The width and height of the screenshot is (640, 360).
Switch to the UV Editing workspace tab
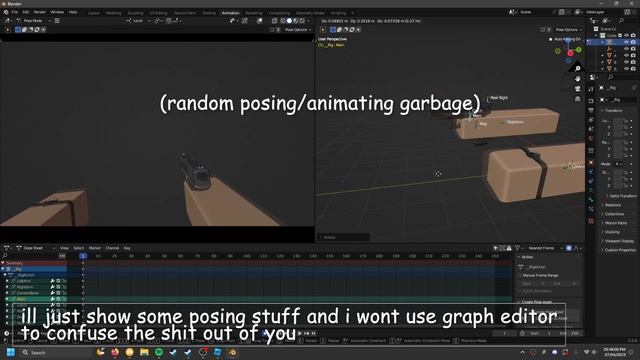coord(158,13)
